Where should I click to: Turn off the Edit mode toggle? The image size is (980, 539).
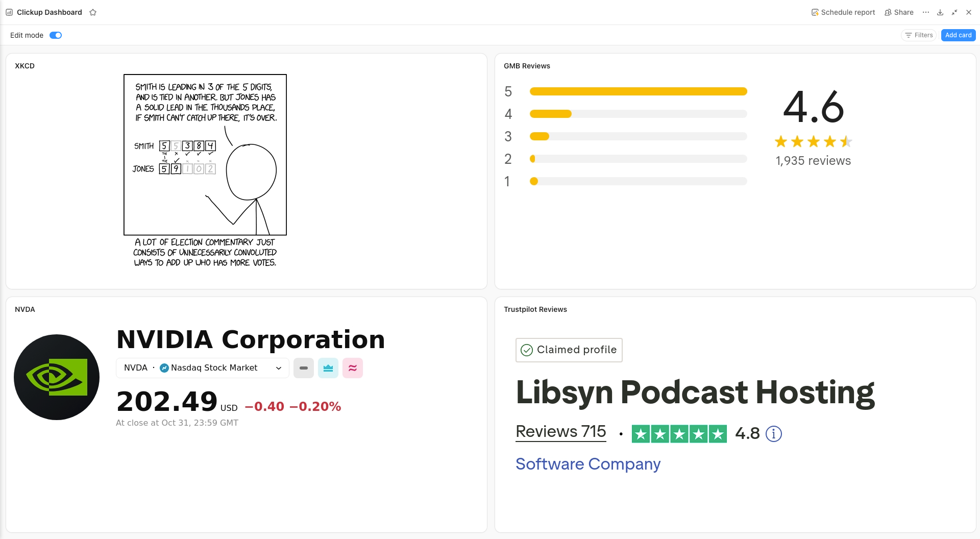(x=56, y=35)
